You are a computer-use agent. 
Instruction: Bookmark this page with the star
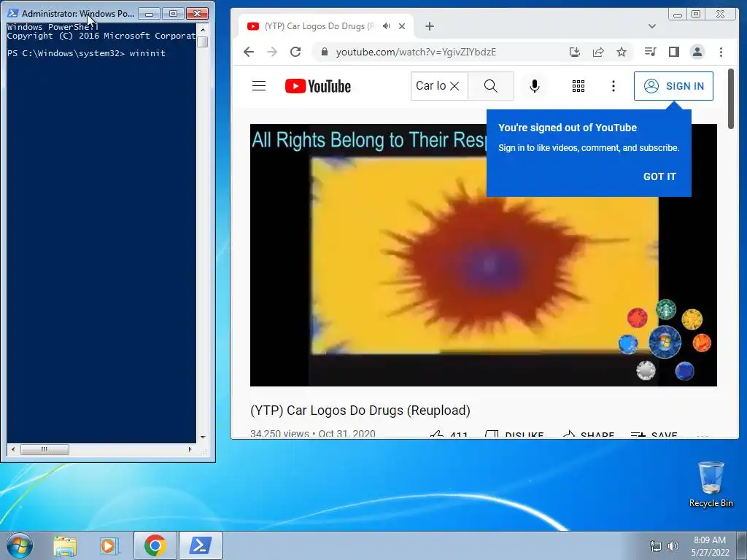622,52
